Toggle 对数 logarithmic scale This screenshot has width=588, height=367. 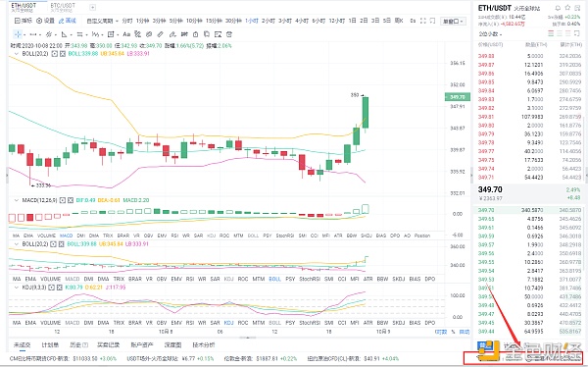(x=441, y=332)
